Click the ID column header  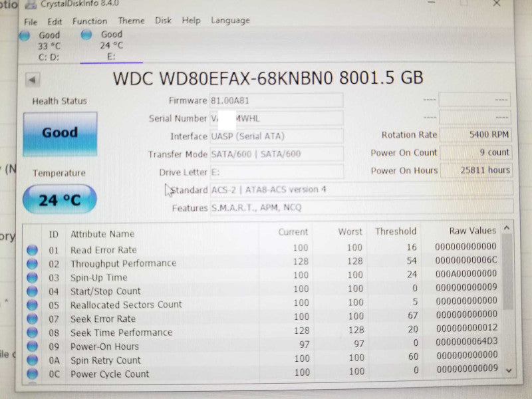pos(54,235)
